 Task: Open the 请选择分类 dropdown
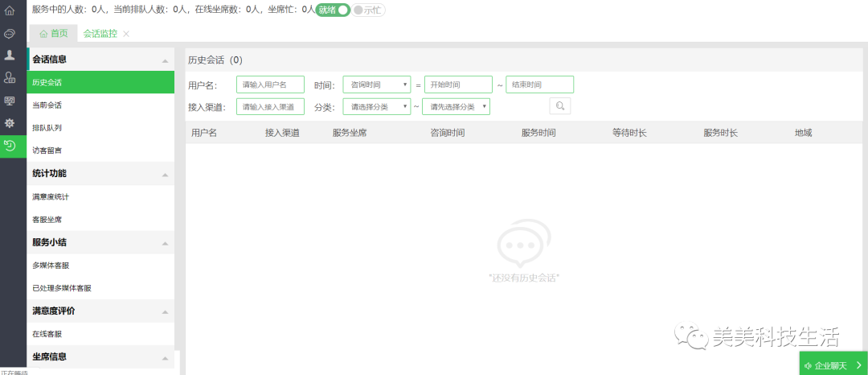coord(376,106)
